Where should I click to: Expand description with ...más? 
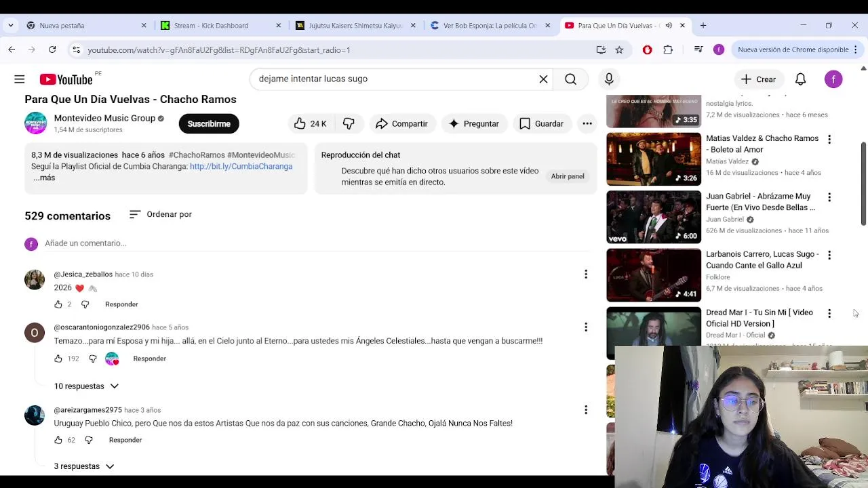(x=44, y=178)
